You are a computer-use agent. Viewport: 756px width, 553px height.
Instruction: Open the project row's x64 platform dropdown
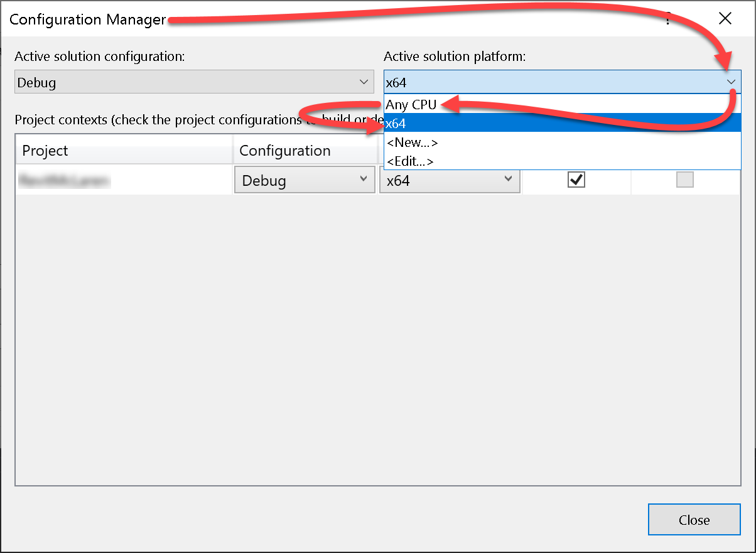click(450, 180)
